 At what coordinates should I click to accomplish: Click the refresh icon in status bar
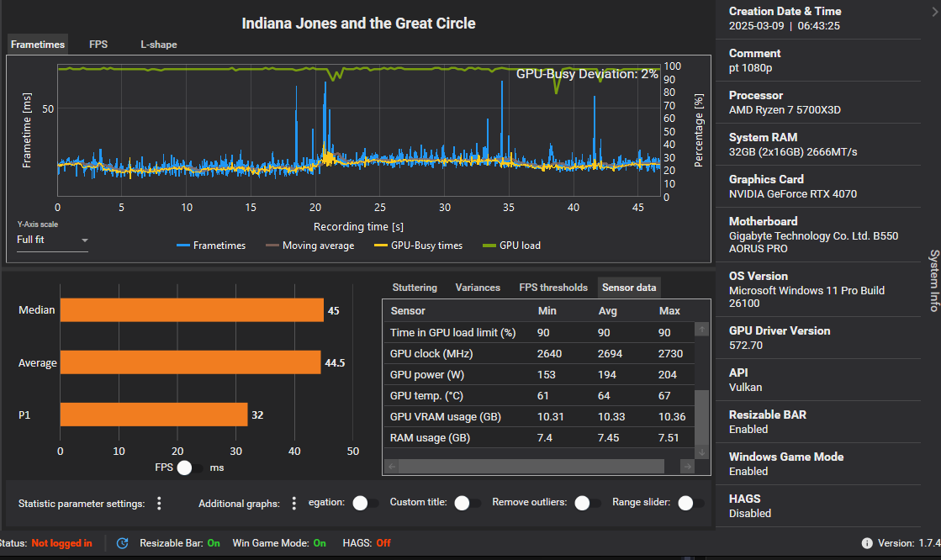[x=123, y=543]
